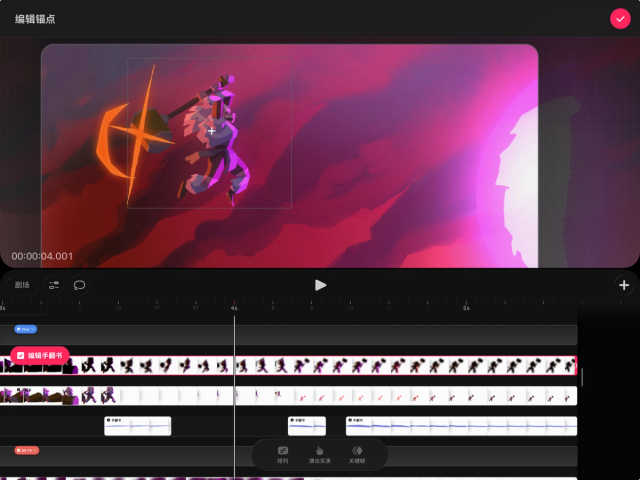Select the bottom purple background track

coord(288,478)
